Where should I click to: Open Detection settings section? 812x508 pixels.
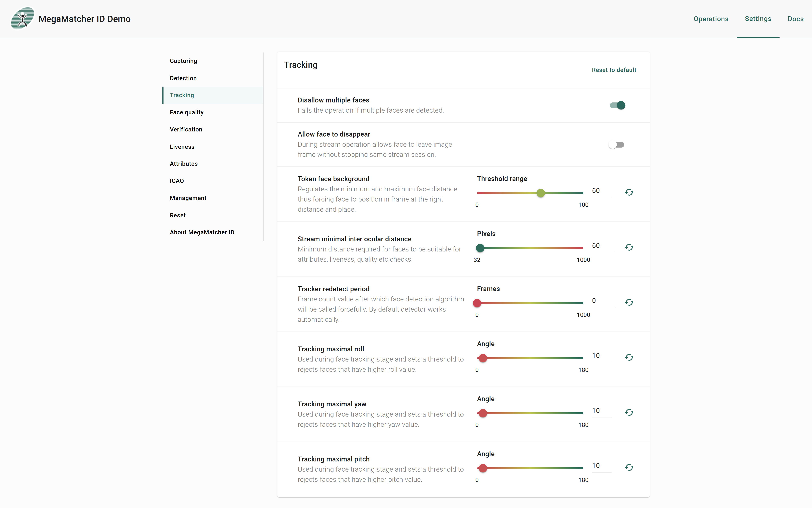[x=213, y=78]
